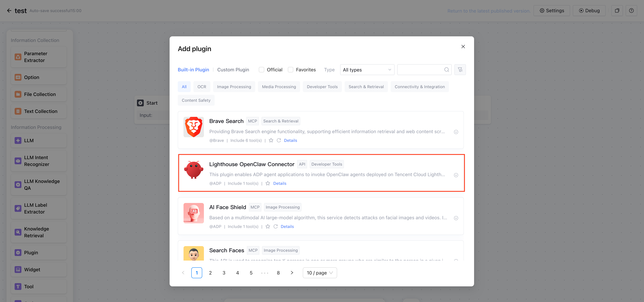Expand Brave Search tool list chevron

click(456, 132)
